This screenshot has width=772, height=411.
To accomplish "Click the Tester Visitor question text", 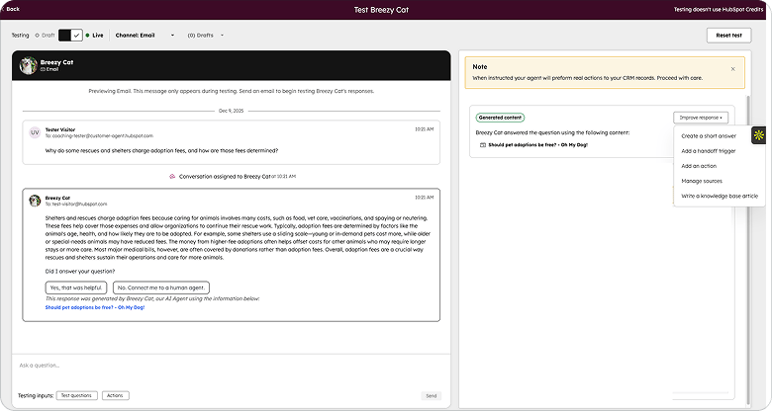I will click(161, 151).
